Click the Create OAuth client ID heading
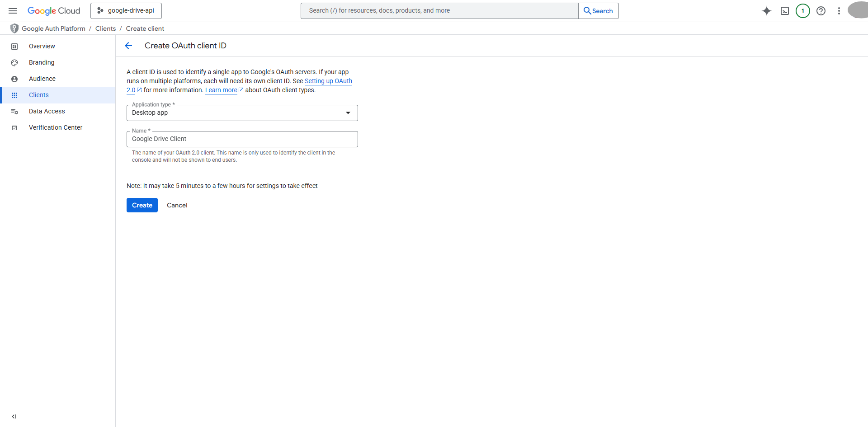Screen dimensions: 868x427 point(185,46)
